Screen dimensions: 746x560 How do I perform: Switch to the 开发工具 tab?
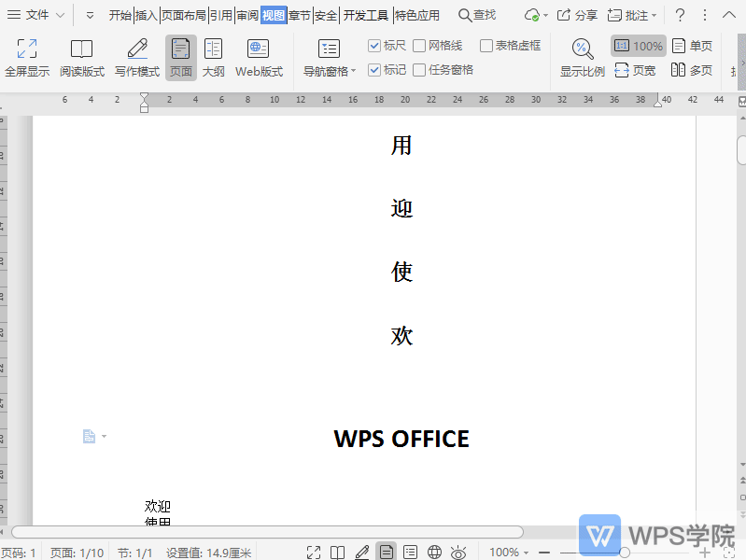pos(365,15)
